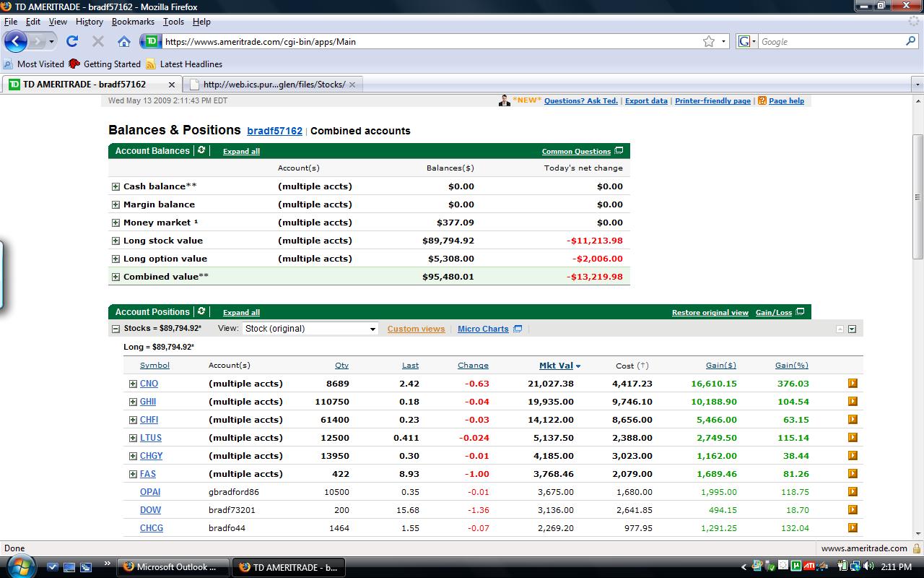Expand the GHII position row
The width and height of the screenshot is (924, 578).
pyautogui.click(x=133, y=402)
